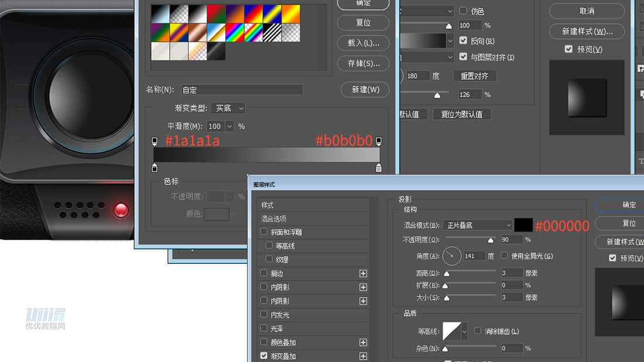Image resolution: width=644 pixels, height=362 pixels.
Task: Click OK in the Gradient Editor
Action: pos(364,4)
